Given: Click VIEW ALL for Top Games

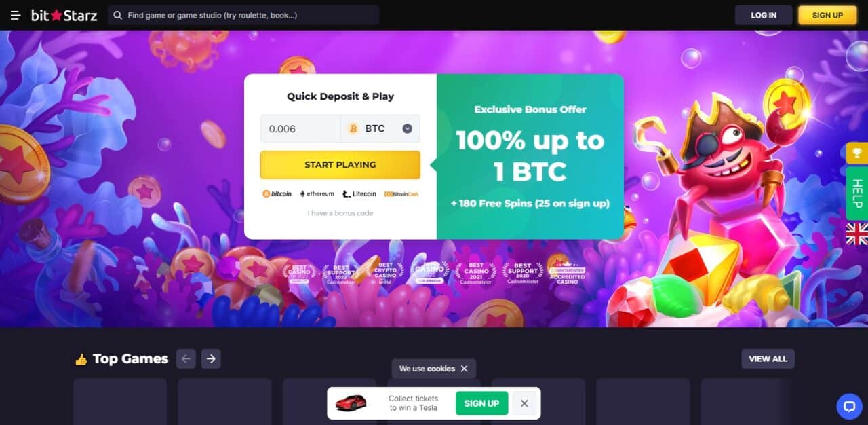Looking at the screenshot, I should point(768,358).
